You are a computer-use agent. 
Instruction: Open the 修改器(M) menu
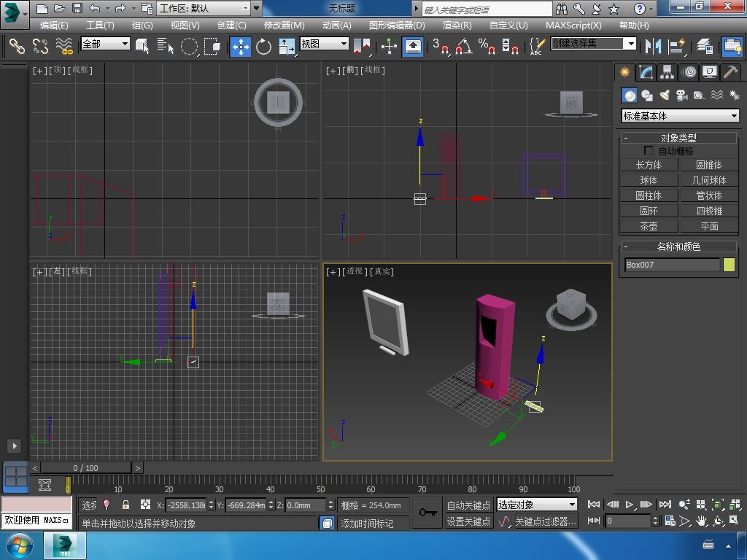(x=284, y=26)
